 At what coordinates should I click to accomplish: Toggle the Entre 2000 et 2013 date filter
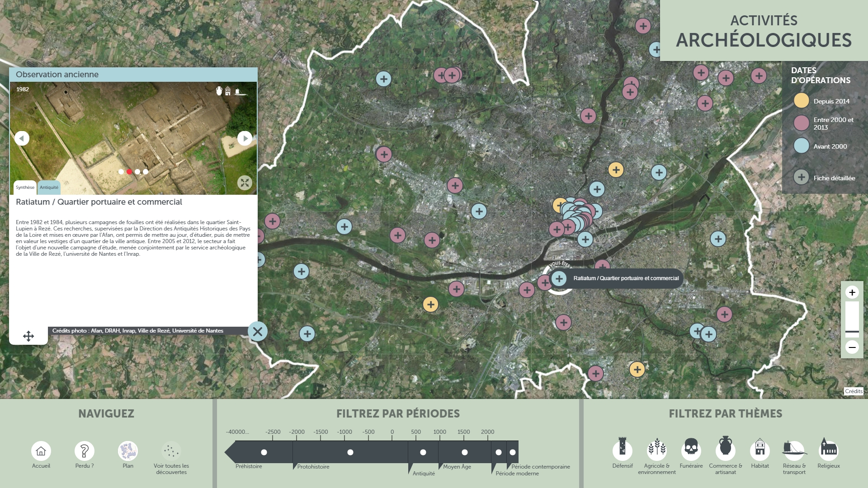tap(801, 124)
